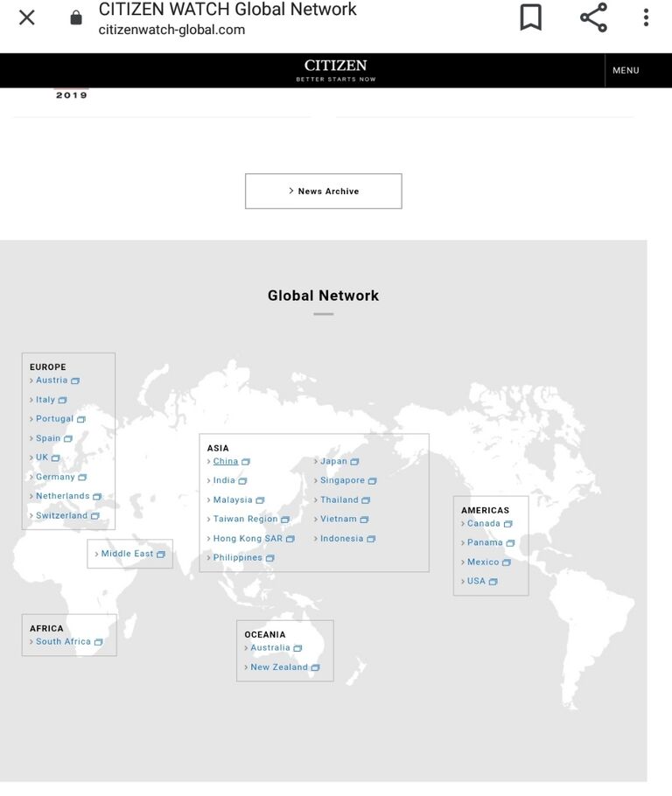This screenshot has width=672, height=796.
Task: Open the Germany link
Action: pos(55,478)
